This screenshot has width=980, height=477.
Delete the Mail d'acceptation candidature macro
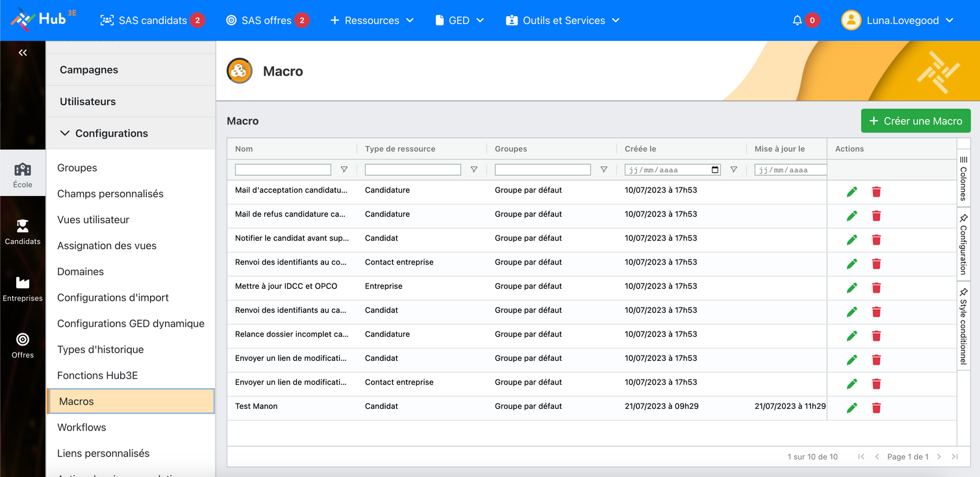(x=876, y=191)
